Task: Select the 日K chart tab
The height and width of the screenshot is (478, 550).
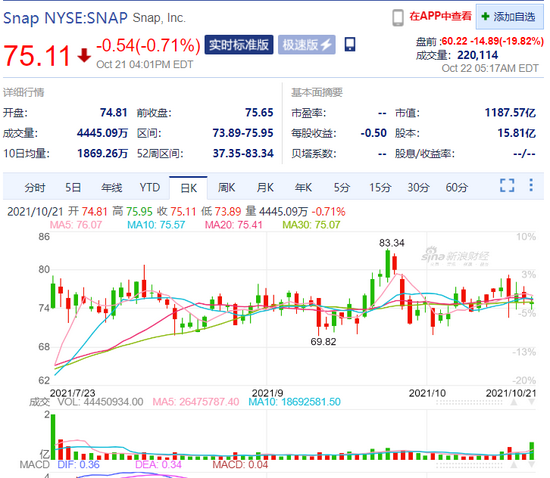Action: pos(188,188)
